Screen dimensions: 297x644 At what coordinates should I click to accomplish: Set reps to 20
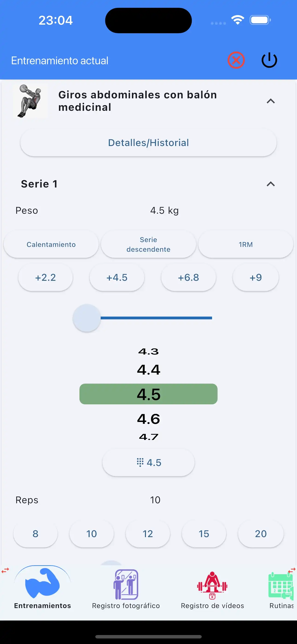(260, 534)
